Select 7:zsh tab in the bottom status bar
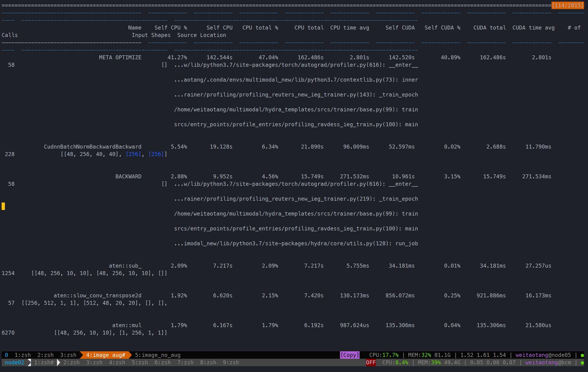The height and width of the screenshot is (372, 588). (x=185, y=362)
